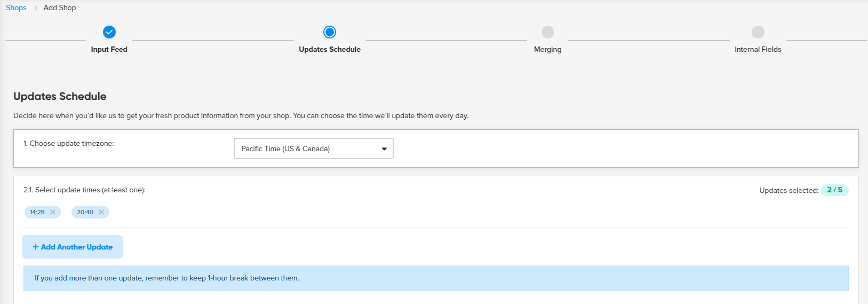Go to the Internal Fields step label
This screenshot has height=304, width=868.
click(758, 49)
